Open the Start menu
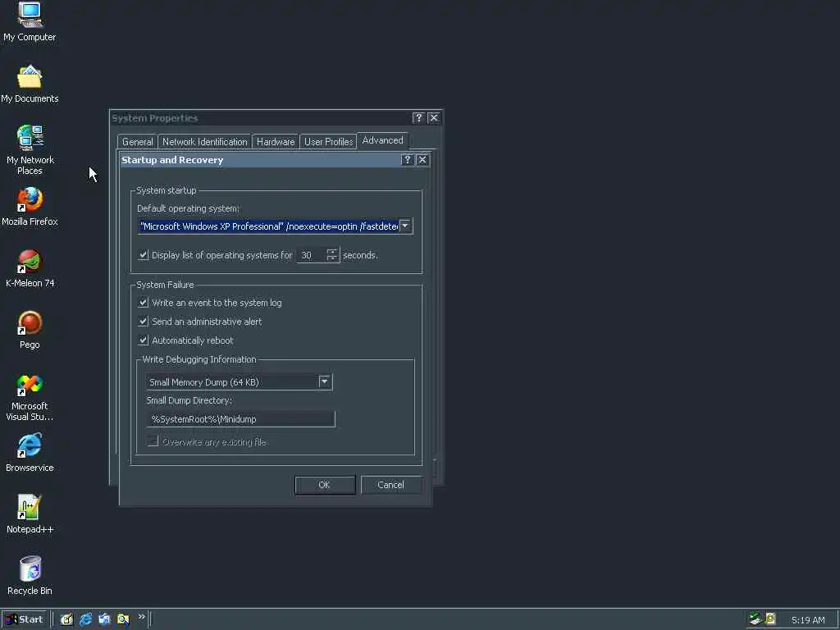The image size is (840, 630). 25,619
